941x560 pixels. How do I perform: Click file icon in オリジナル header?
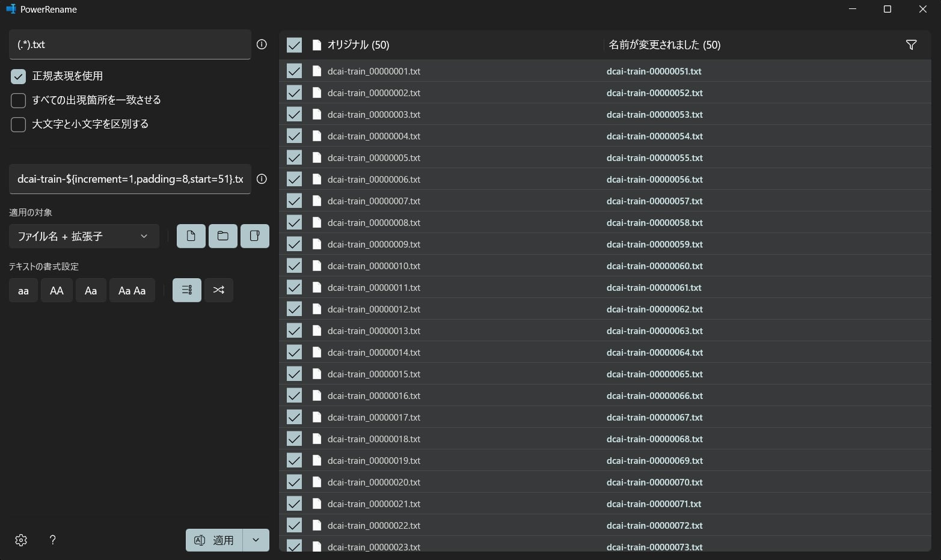[317, 45]
